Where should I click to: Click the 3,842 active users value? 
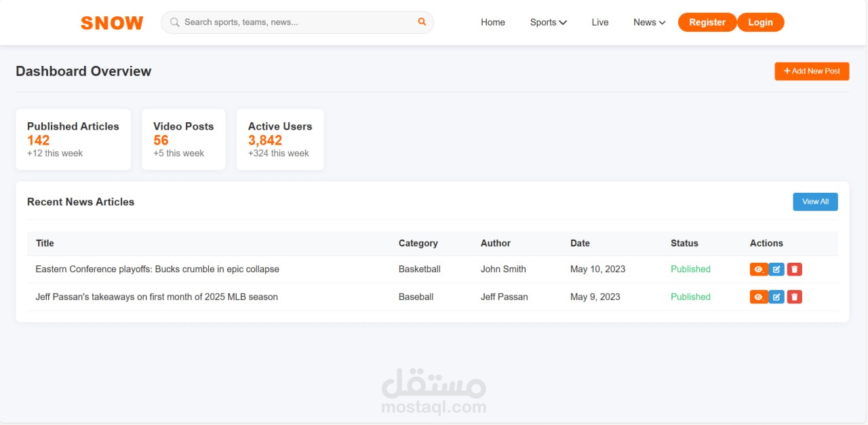pos(265,141)
